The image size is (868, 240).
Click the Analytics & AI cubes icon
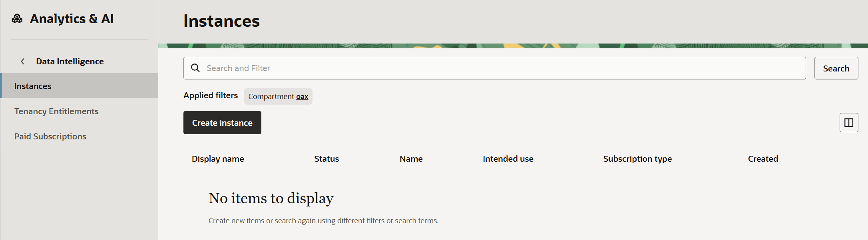pyautogui.click(x=17, y=19)
